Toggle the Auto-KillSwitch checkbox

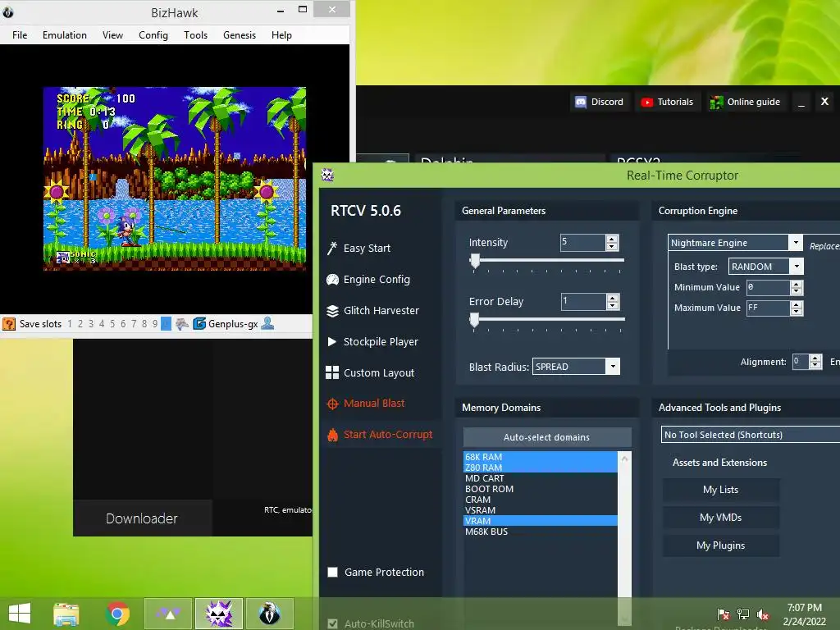pyautogui.click(x=333, y=623)
